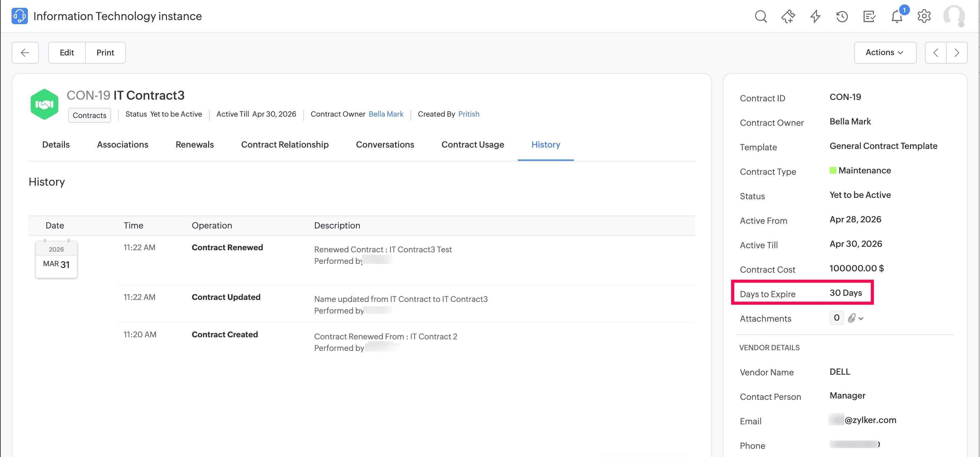
Task: Switch to the Contract Relationship tab
Action: (x=285, y=145)
